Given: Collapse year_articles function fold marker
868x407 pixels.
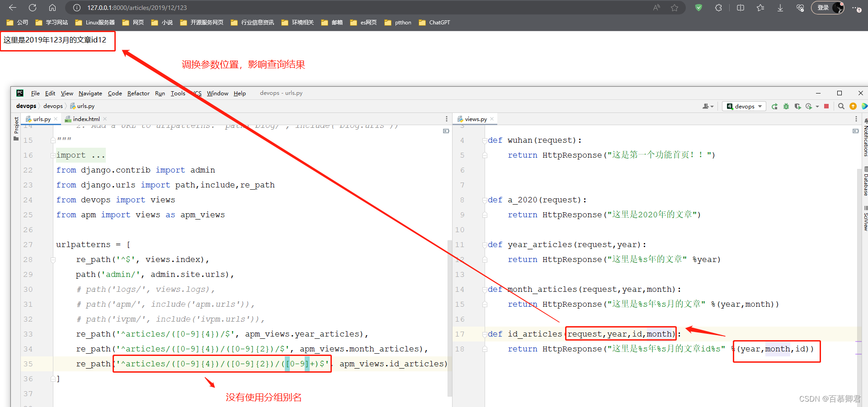Looking at the screenshot, I should tap(484, 245).
